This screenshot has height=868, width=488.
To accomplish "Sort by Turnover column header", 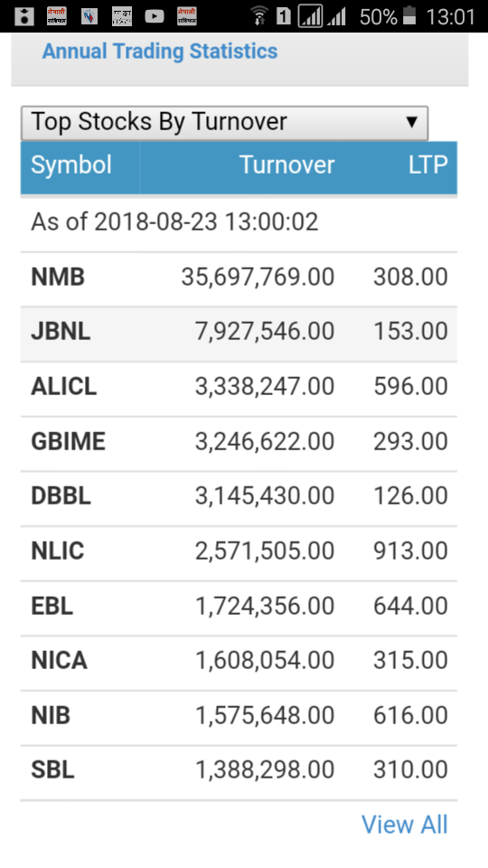I will click(x=286, y=165).
